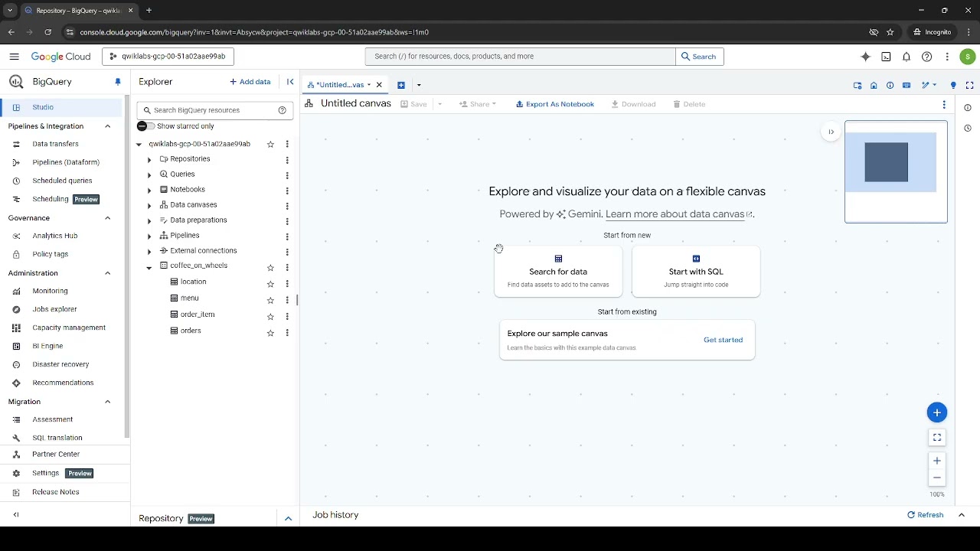Focus the top resource search bar
This screenshot has width=980, height=551.
click(x=521, y=57)
